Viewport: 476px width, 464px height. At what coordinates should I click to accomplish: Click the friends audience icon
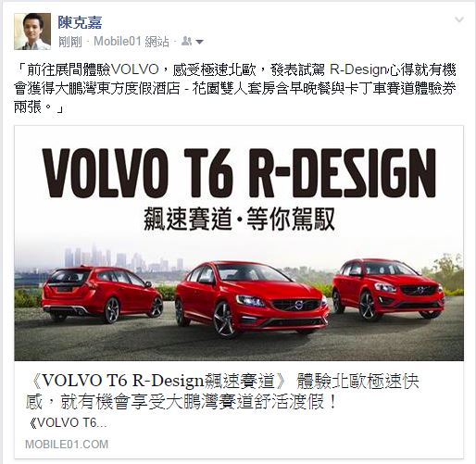(186, 41)
